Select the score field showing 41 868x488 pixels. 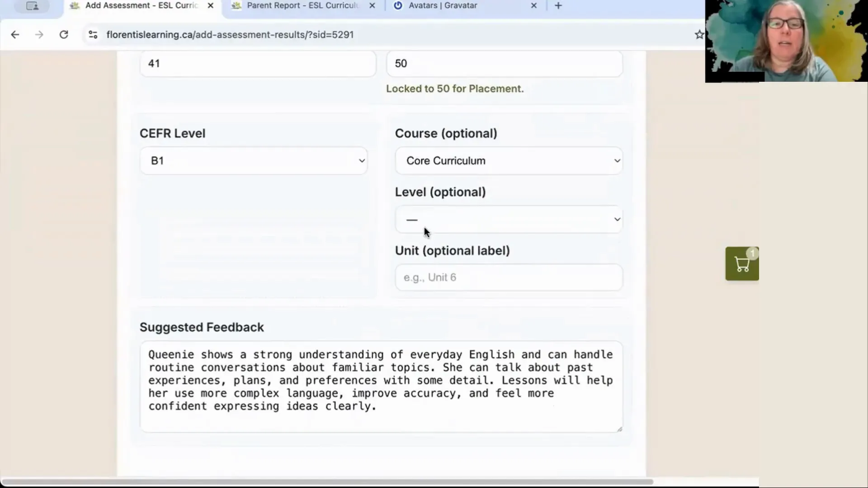[x=258, y=63]
